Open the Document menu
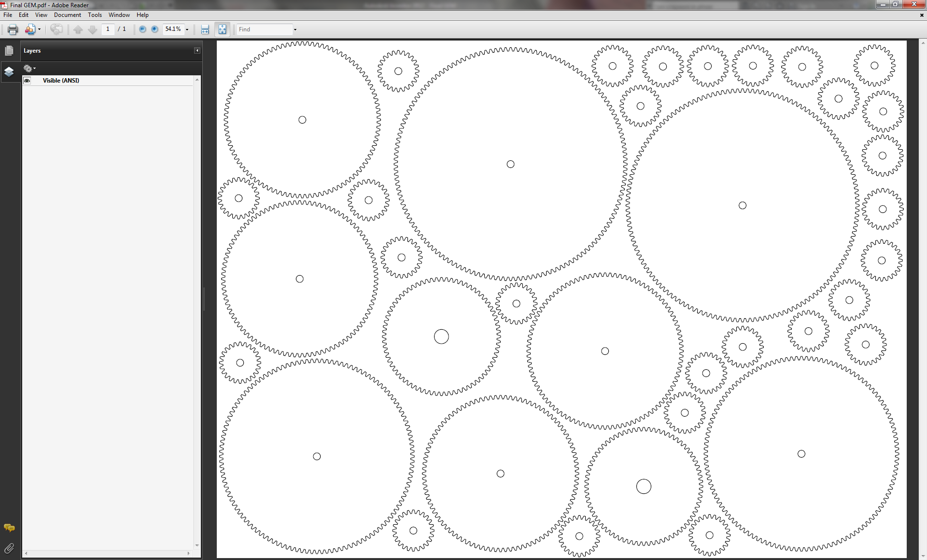The image size is (927, 560). [68, 15]
